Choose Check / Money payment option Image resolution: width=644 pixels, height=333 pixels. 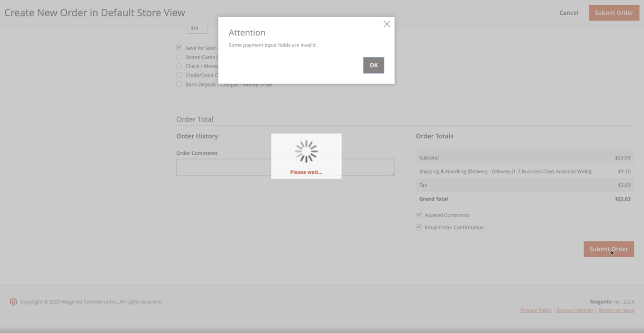(x=179, y=66)
